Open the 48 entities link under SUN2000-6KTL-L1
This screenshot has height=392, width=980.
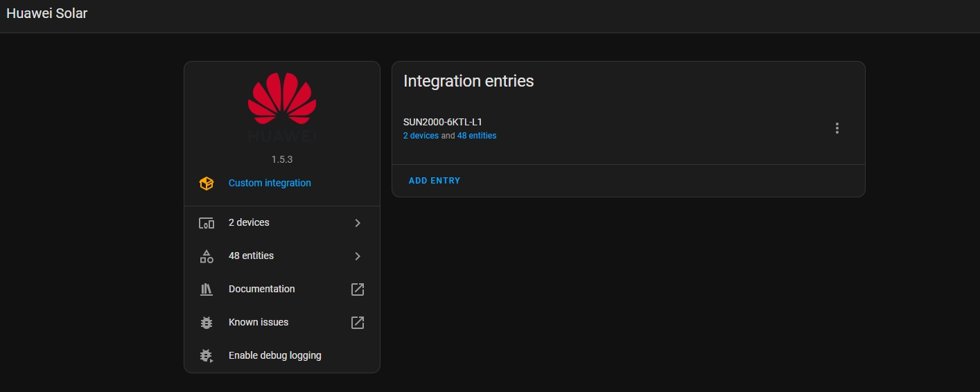[x=477, y=136]
